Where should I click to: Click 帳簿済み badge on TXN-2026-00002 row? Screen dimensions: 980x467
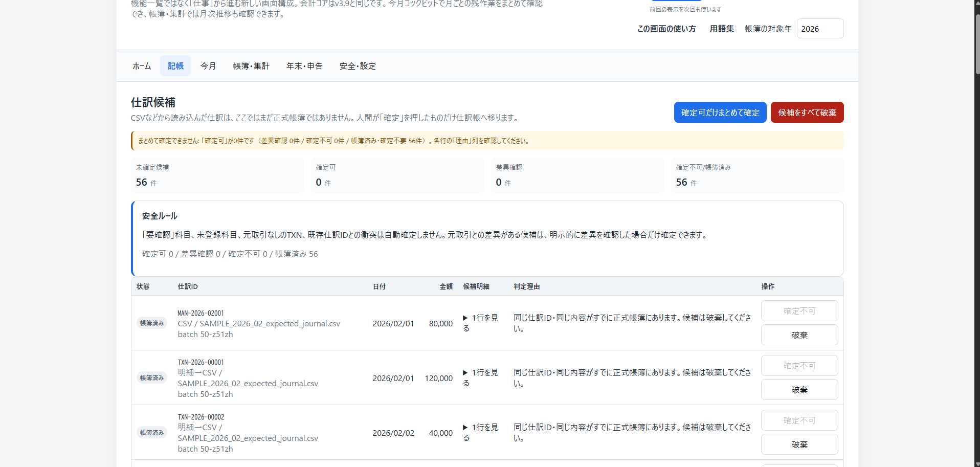click(152, 432)
